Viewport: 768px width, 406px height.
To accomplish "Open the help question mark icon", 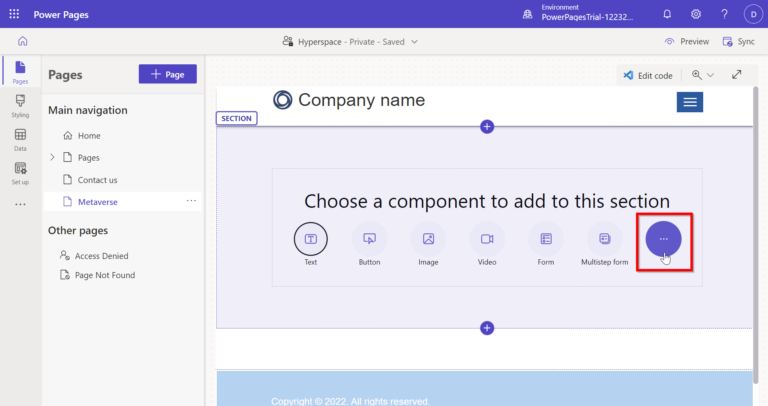I will point(724,14).
